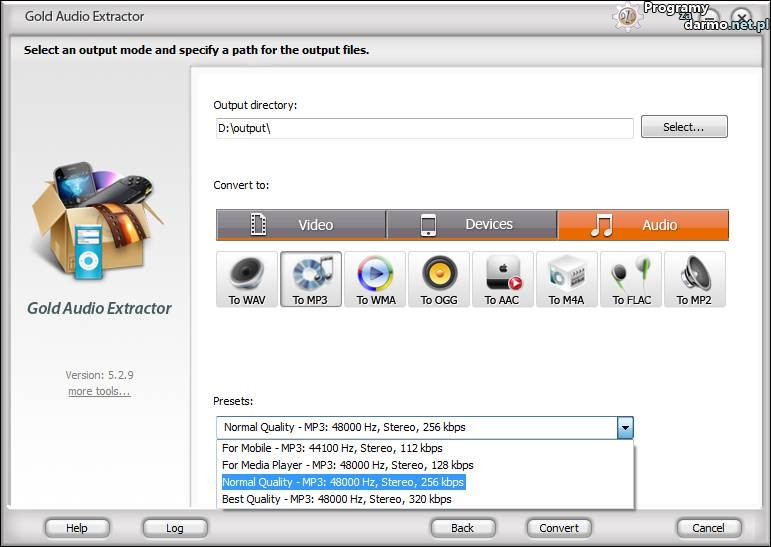Click the Output directory path field
This screenshot has height=547, width=771.
coord(424,128)
